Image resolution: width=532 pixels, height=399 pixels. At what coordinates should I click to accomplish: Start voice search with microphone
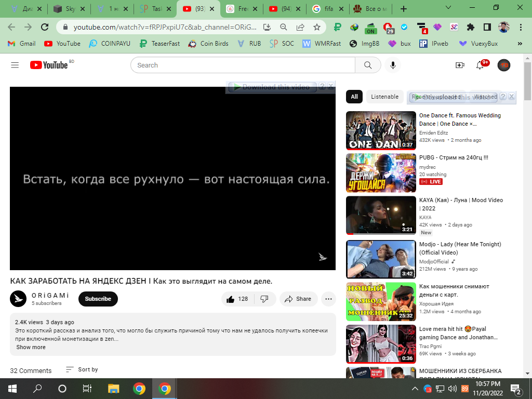click(x=393, y=65)
